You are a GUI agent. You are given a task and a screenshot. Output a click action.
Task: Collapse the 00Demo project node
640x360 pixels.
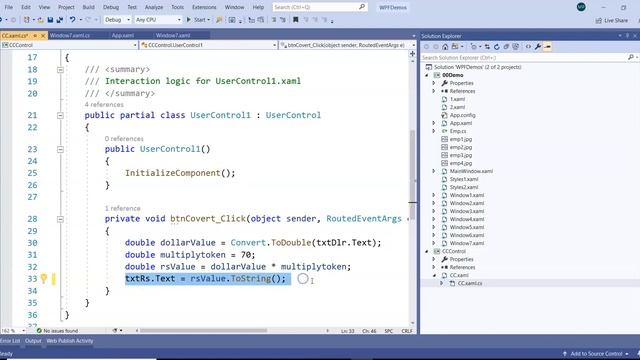(x=427, y=75)
